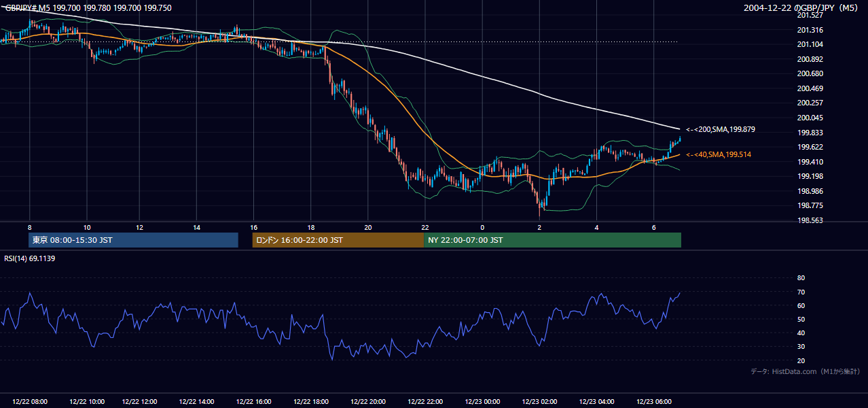This screenshot has height=408, width=868.
Task: Click price axis value 199.198
Action: (x=810, y=176)
